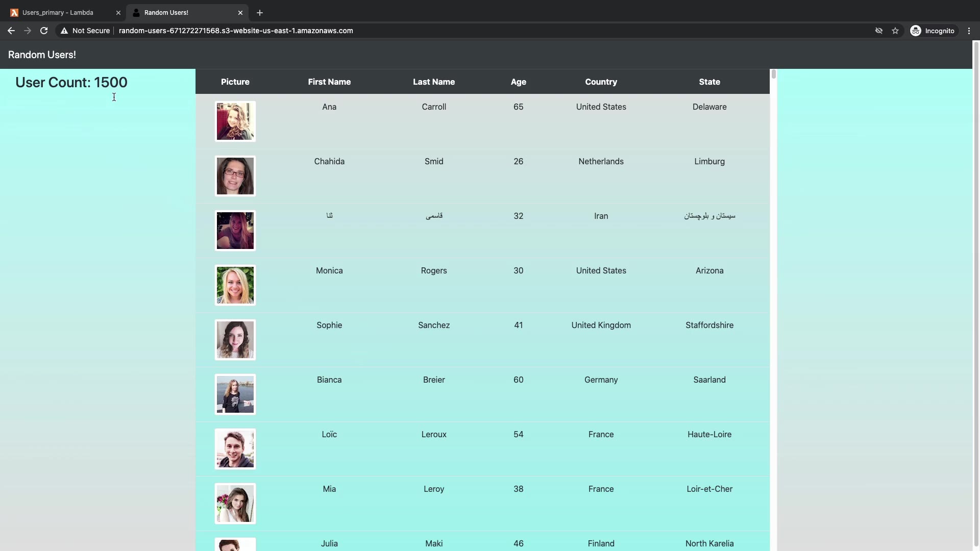
Task: Click the address bar URL field
Action: pyautogui.click(x=236, y=31)
